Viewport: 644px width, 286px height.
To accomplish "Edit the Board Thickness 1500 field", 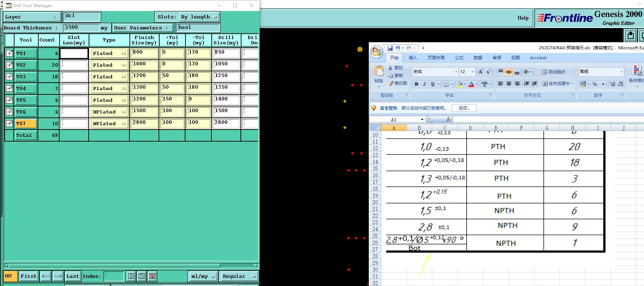I will (x=81, y=28).
